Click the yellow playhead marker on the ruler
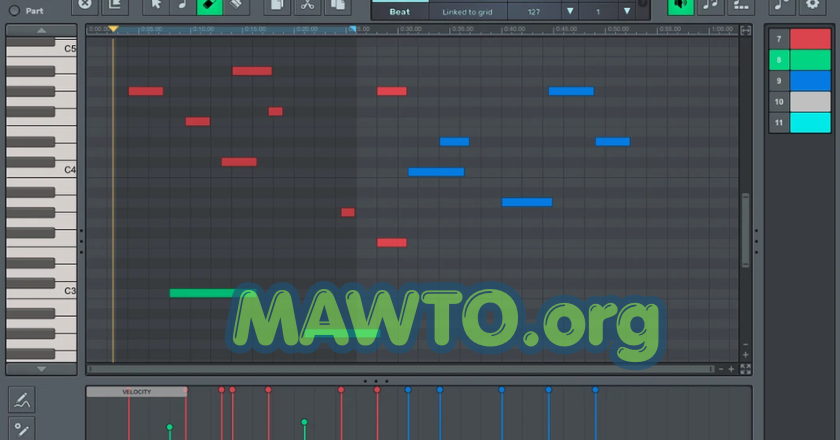 [x=114, y=29]
